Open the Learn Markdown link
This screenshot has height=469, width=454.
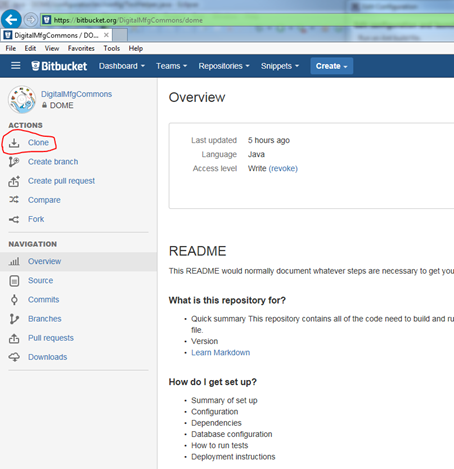[220, 353]
